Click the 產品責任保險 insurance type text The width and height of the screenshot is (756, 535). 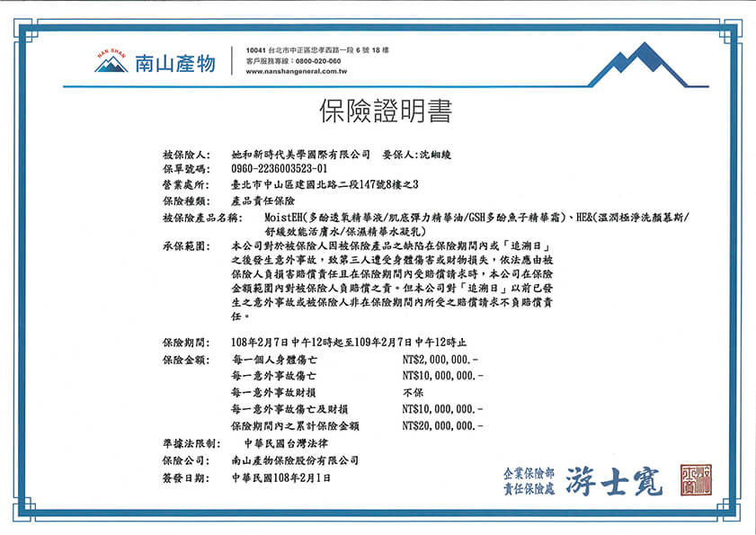[x=262, y=201]
